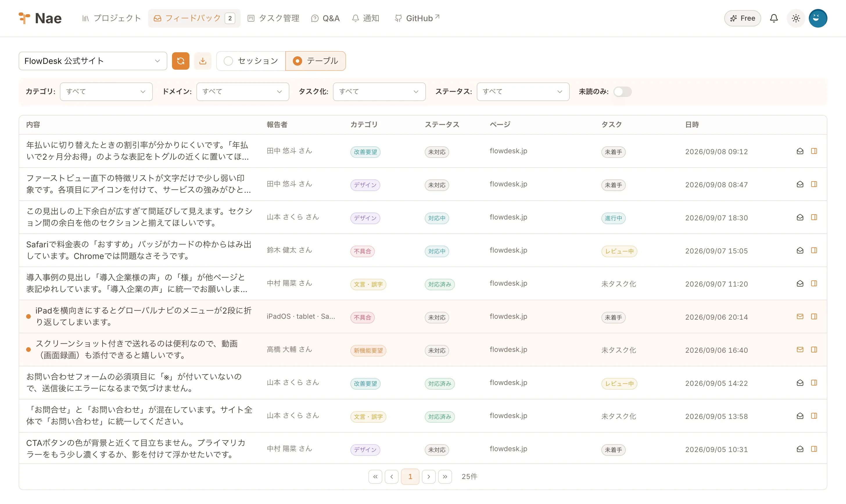The image size is (846, 504).
Task: Click the 内容 column header
Action: [33, 125]
